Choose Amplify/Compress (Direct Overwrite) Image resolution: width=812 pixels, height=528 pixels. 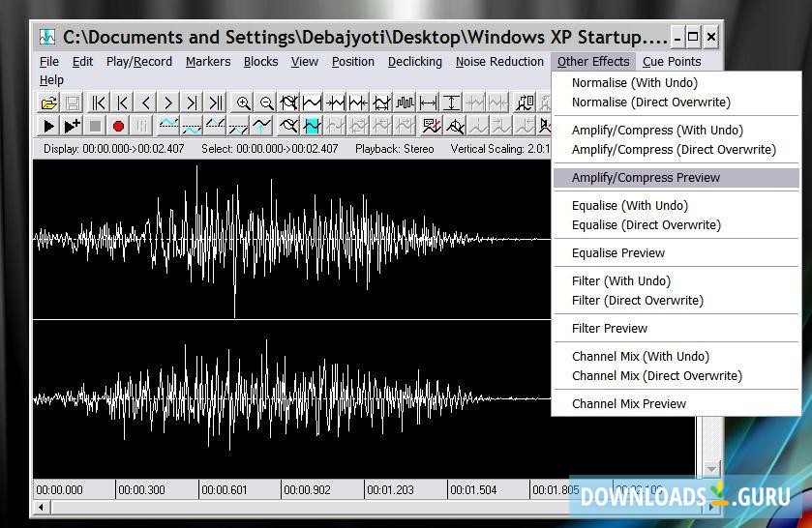coord(676,150)
